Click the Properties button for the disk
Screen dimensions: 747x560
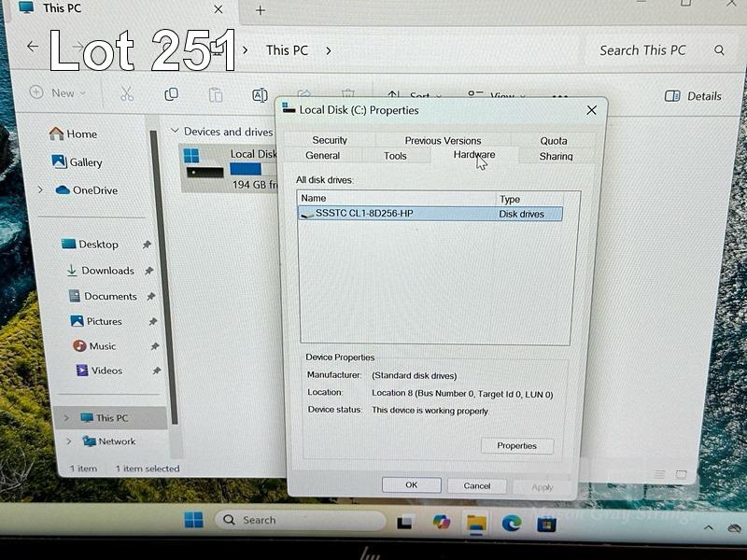coord(516,446)
